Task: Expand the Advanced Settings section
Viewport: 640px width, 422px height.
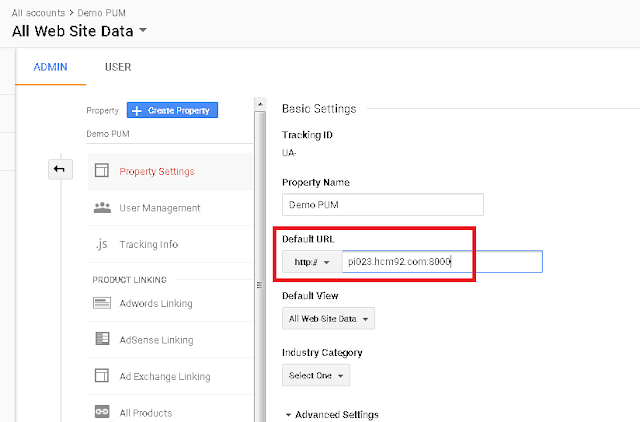Action: click(x=331, y=414)
